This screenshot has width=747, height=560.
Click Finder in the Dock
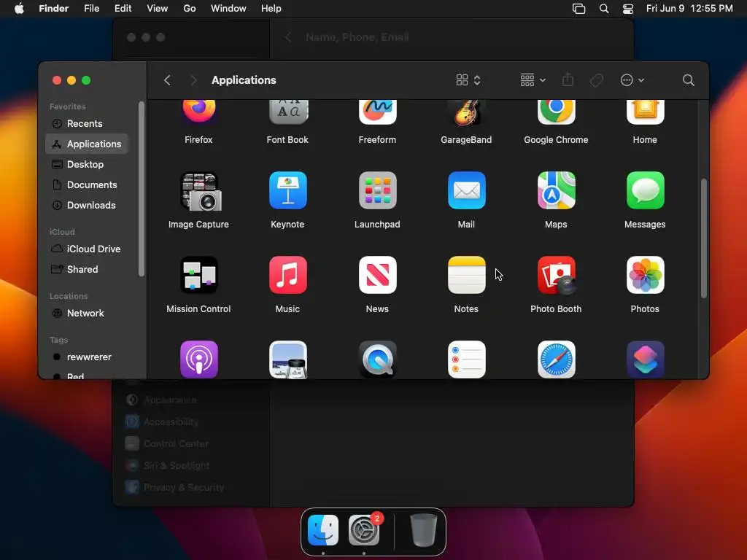(323, 530)
